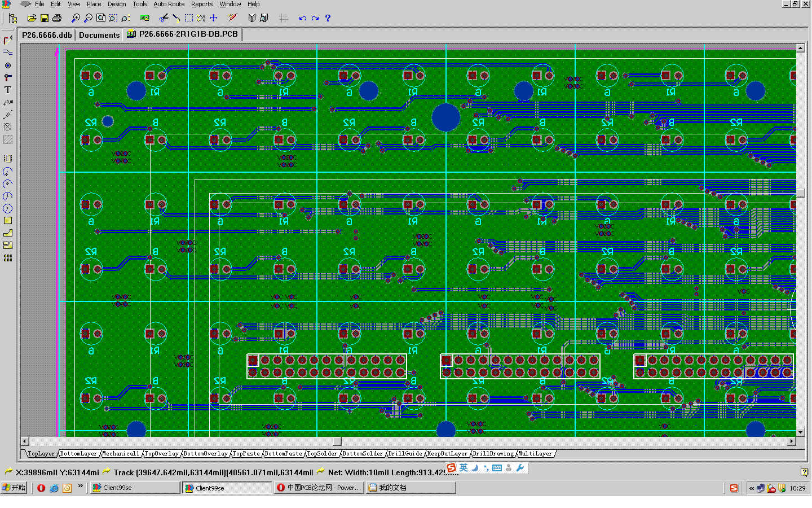
Task: Switch to the MultiLayer layer tab
Action: [535, 453]
